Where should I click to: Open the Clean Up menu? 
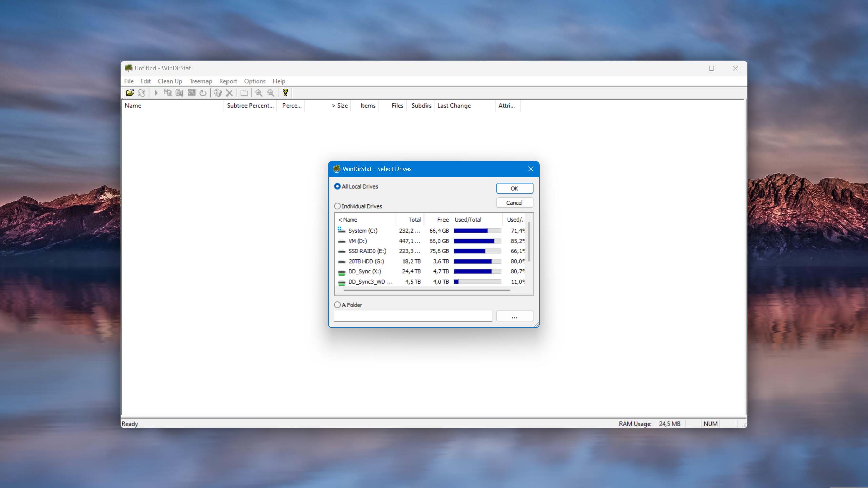click(170, 81)
